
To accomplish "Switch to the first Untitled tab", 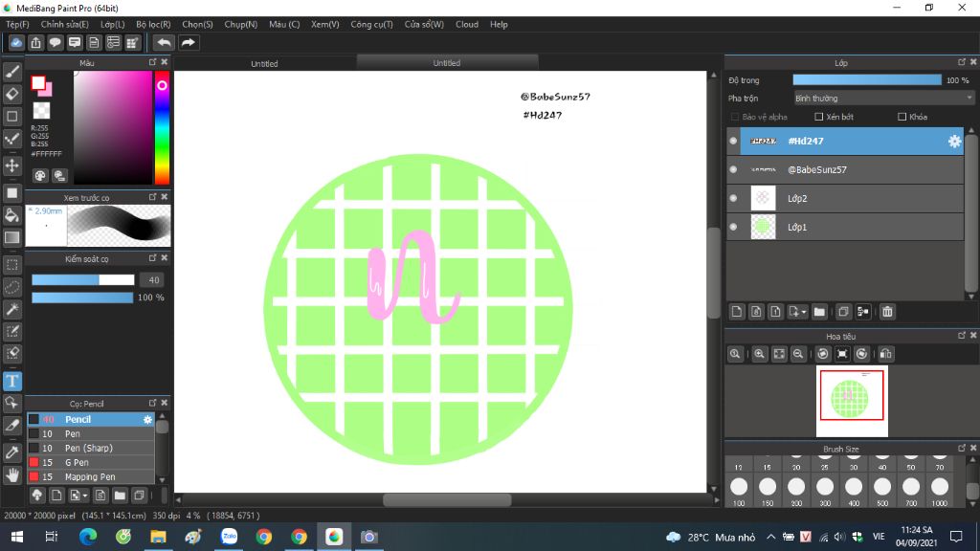I will [x=264, y=63].
